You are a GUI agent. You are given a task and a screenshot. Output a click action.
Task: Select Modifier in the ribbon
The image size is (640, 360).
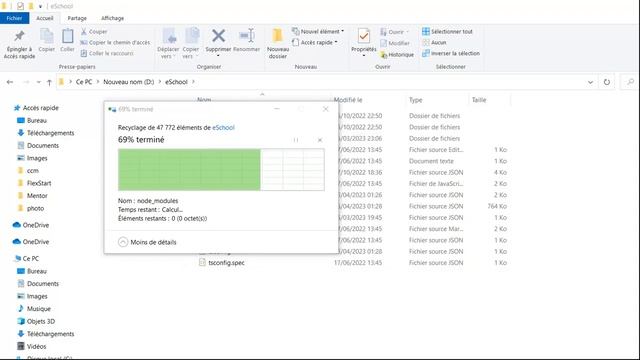395,43
